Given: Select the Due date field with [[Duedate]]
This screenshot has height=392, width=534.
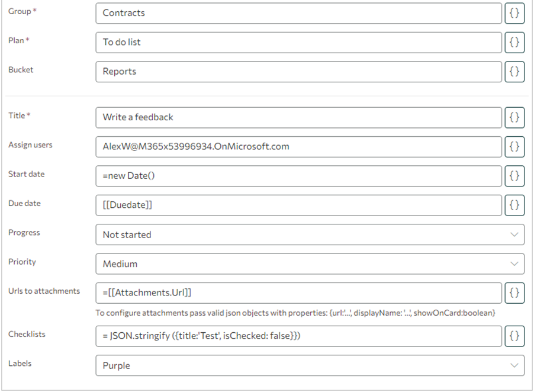Looking at the screenshot, I should pyautogui.click(x=298, y=205).
